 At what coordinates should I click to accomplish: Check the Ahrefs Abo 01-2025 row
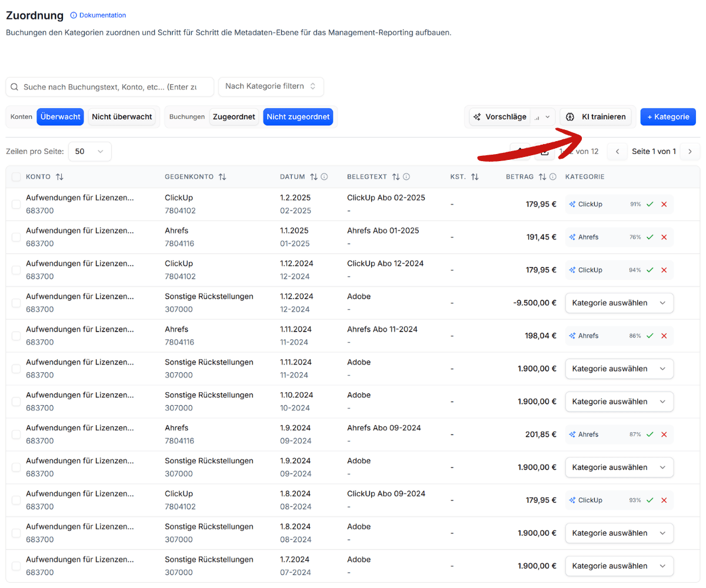[x=16, y=237]
